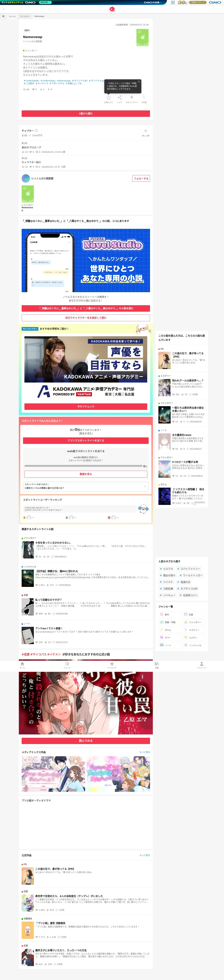Viewport: 224px width, 980px height.
Task: Follow the author with フォローする
Action: [x=141, y=178]
